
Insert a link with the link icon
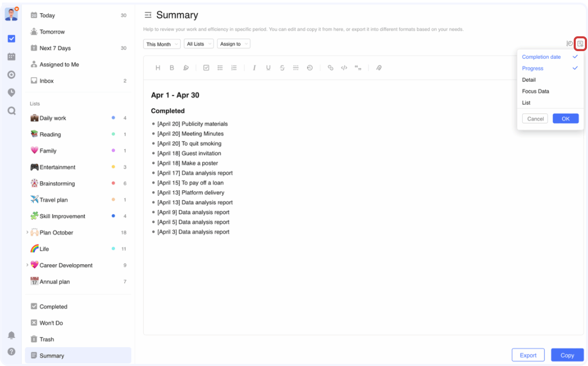pos(332,67)
